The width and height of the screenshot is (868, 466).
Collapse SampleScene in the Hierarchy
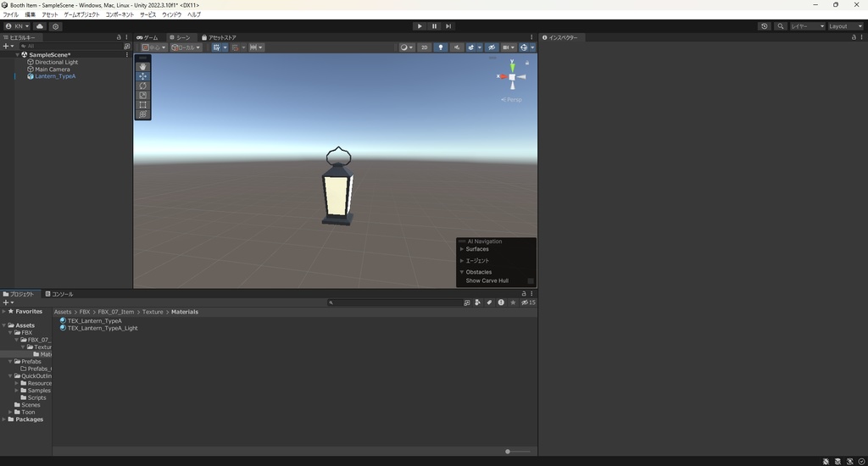[x=17, y=55]
